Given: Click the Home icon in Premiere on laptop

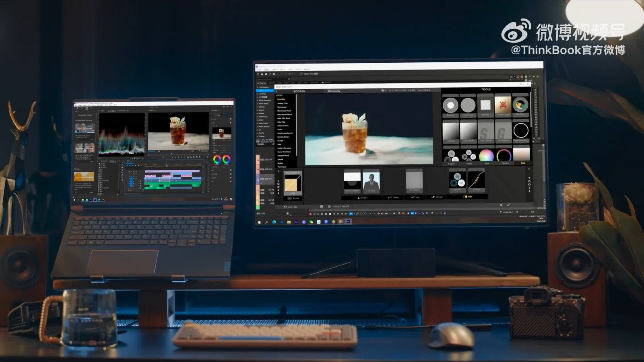Looking at the screenshot, I should tap(76, 107).
